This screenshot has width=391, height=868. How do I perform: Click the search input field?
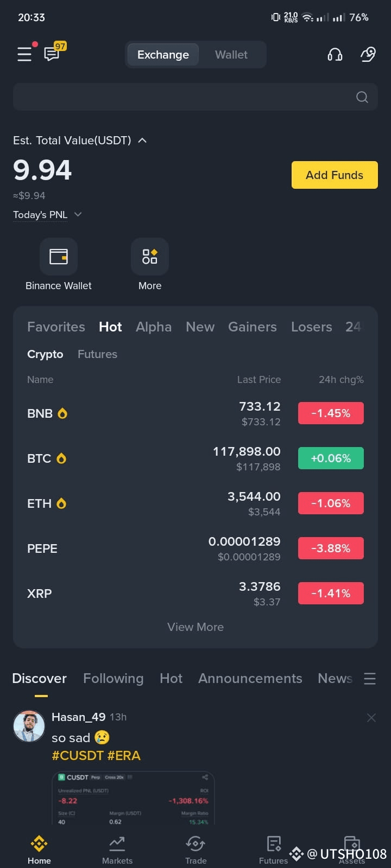pyautogui.click(x=195, y=97)
